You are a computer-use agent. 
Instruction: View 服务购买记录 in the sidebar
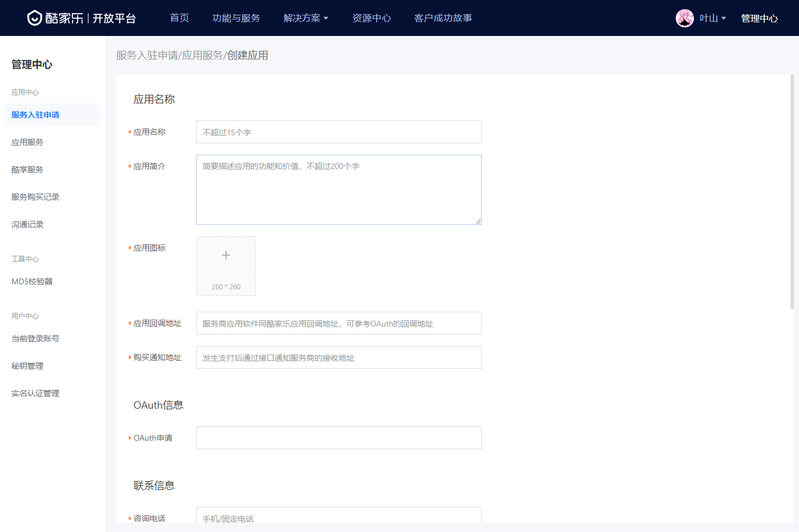[35, 197]
